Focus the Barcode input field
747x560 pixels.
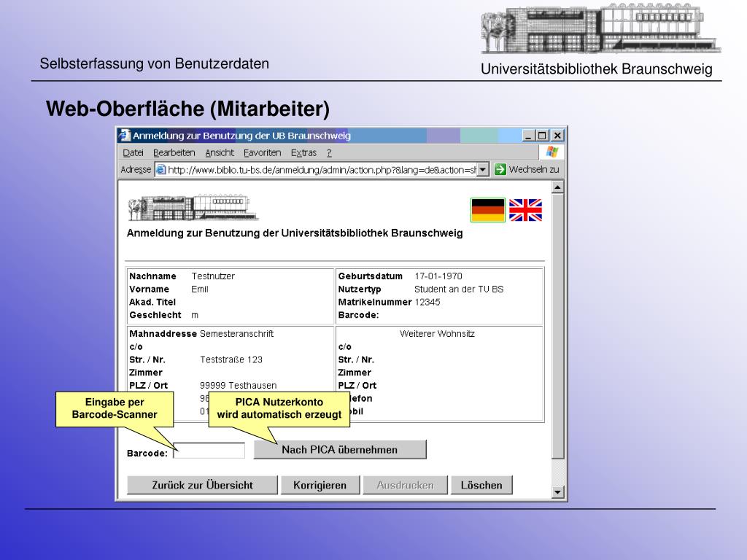point(209,451)
